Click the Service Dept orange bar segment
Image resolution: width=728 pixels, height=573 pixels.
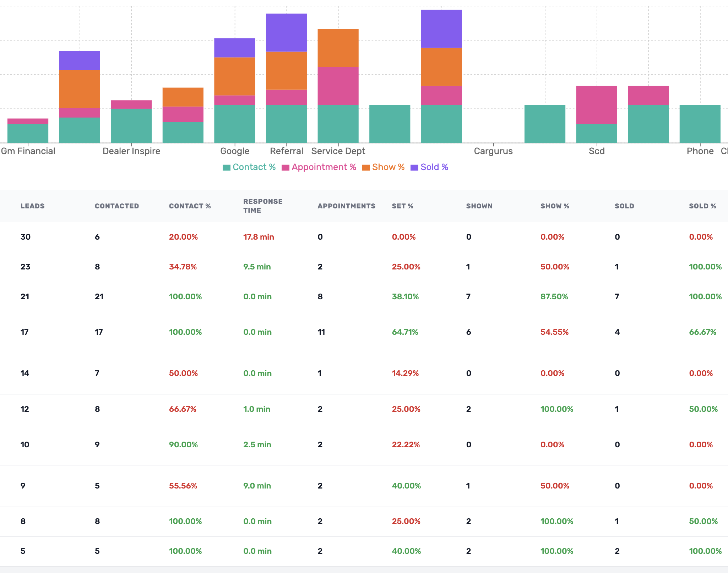tap(338, 48)
